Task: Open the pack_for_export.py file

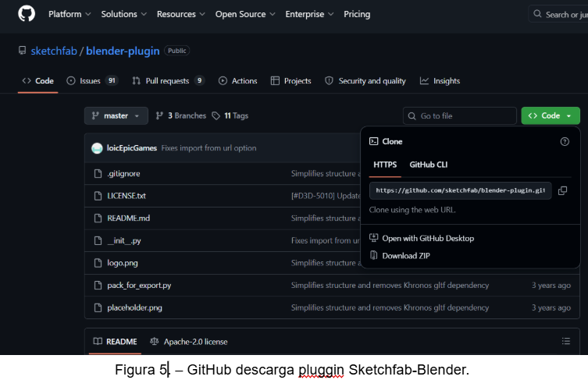Action: pos(139,285)
